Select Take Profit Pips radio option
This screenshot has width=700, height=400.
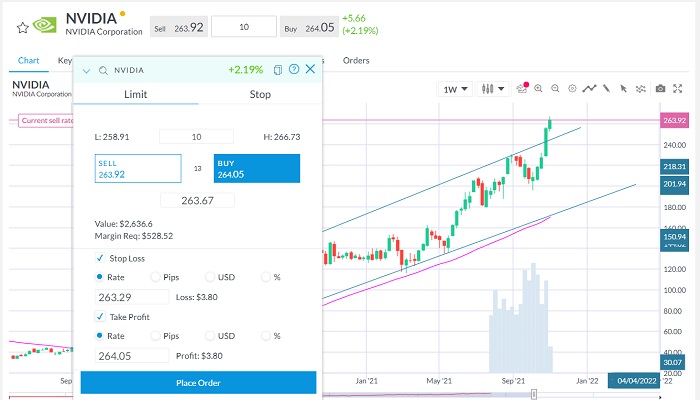point(155,335)
